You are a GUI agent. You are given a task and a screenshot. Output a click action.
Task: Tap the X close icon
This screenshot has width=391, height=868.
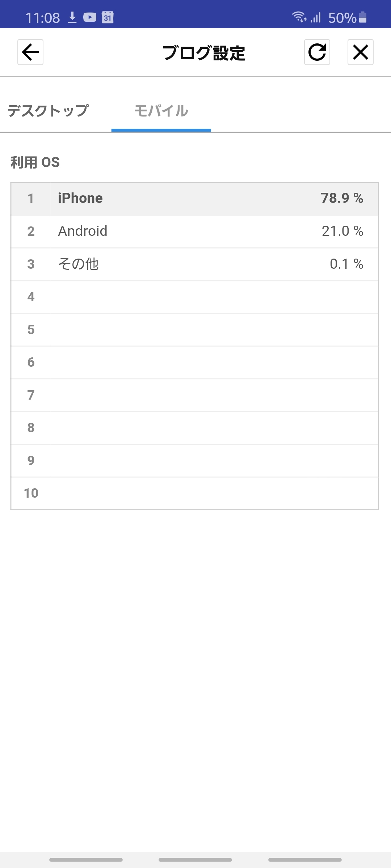coord(360,52)
